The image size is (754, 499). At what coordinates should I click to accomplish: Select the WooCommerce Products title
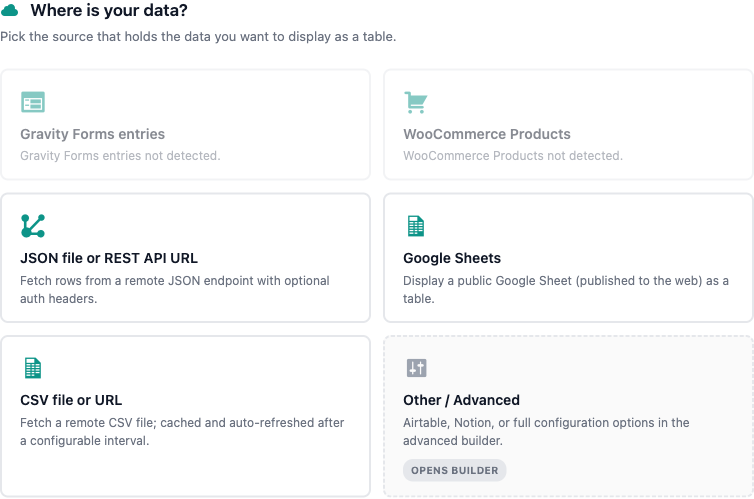point(487,134)
